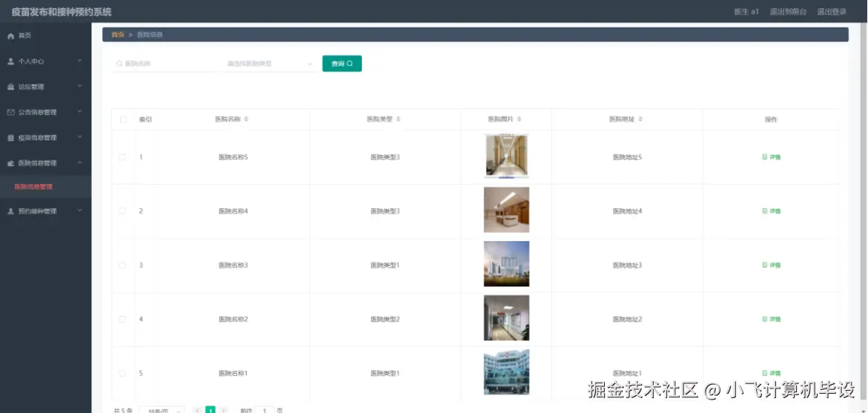Screen dimensions: 868x413
Task: Expand the 预约接种管理 submenu arrow
Action: [x=80, y=211]
